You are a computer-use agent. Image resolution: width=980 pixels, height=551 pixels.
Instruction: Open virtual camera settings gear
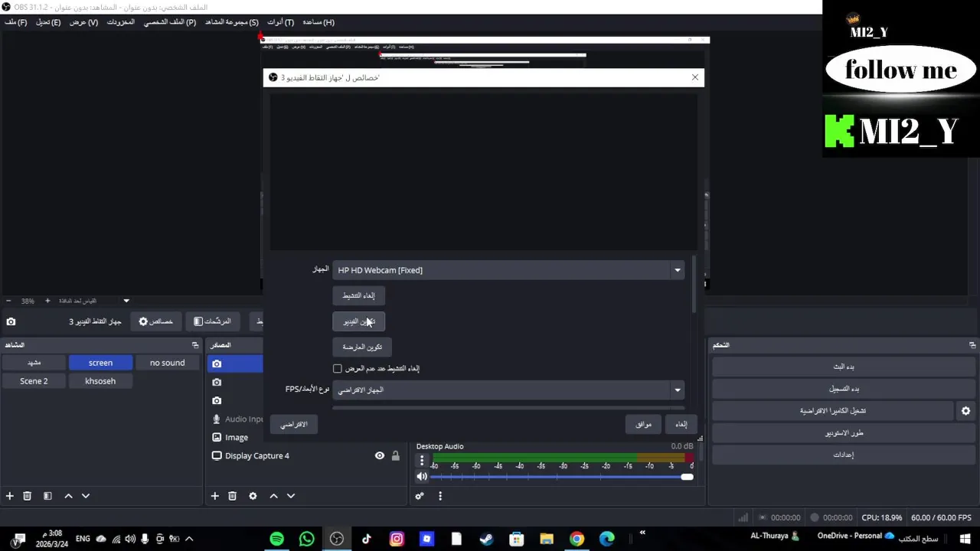(x=965, y=411)
